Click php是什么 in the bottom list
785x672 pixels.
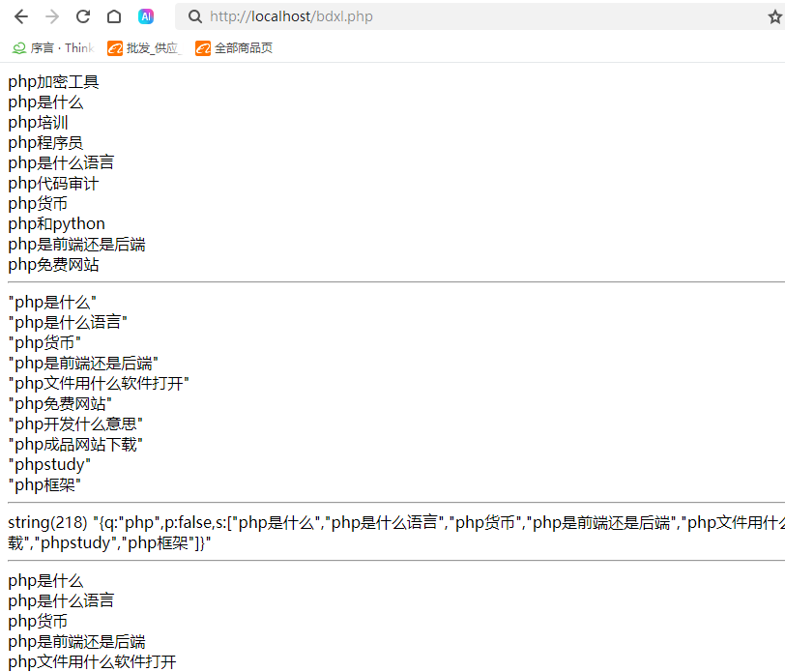pyautogui.click(x=45, y=581)
